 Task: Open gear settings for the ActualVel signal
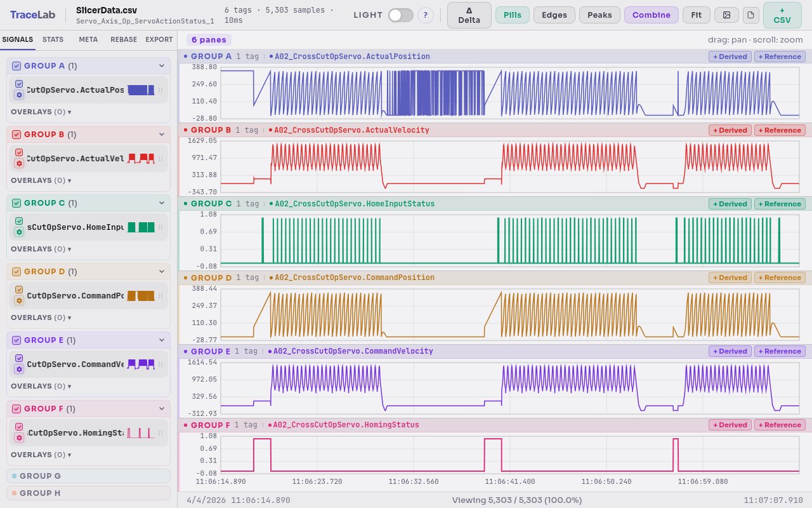tap(19, 163)
